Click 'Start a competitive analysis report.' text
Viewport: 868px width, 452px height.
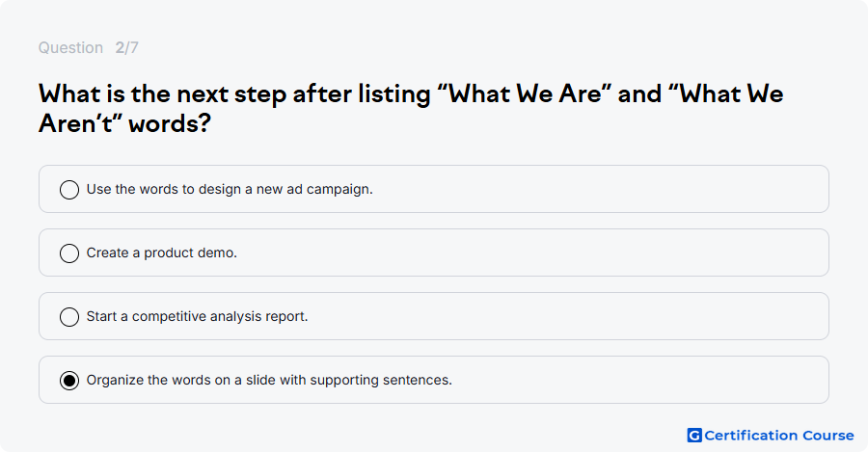pyautogui.click(x=197, y=316)
